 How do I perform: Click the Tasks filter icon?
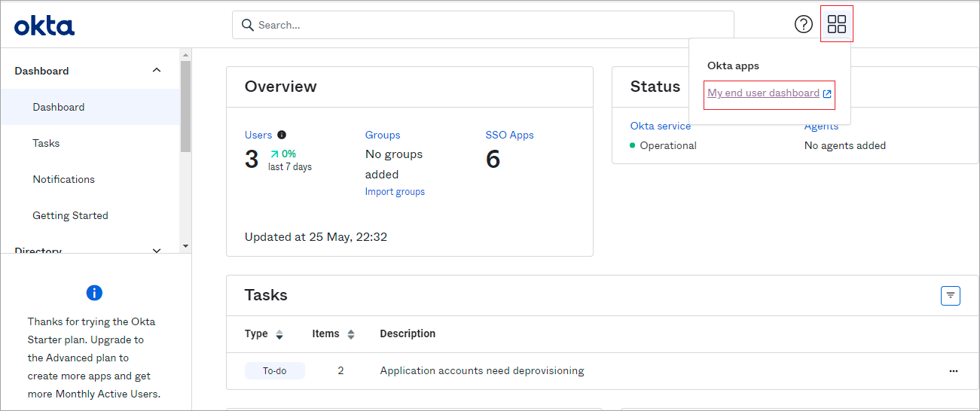coord(951,296)
